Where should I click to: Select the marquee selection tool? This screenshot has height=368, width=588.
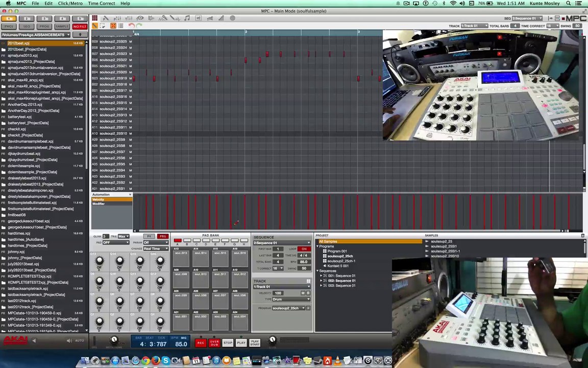point(103,26)
